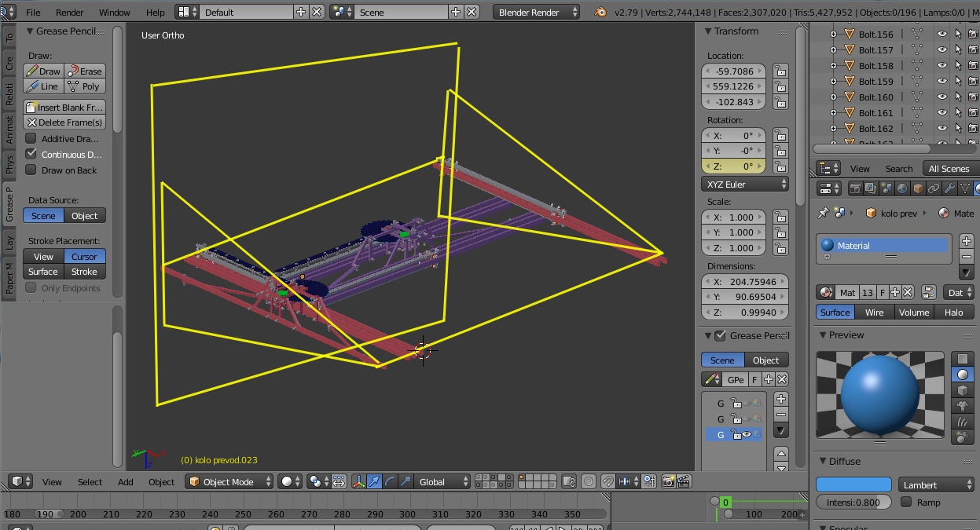
Task: Select the grease pencil Poly tool
Action: (85, 86)
